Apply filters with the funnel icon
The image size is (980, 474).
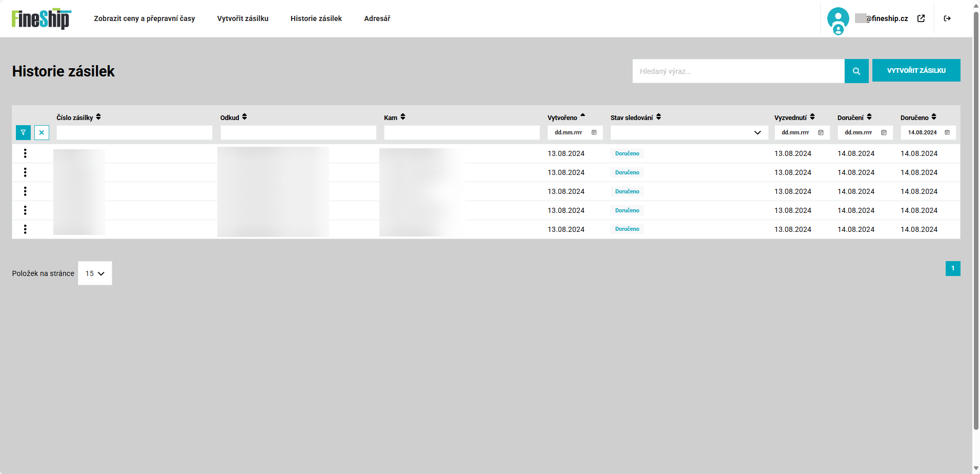click(23, 133)
